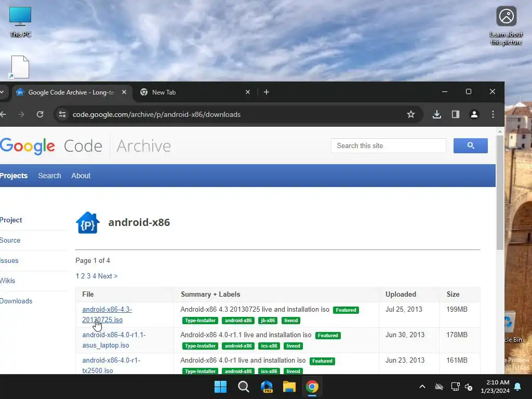Open Chrome profile avatar icon
532x399 pixels.
[474, 114]
